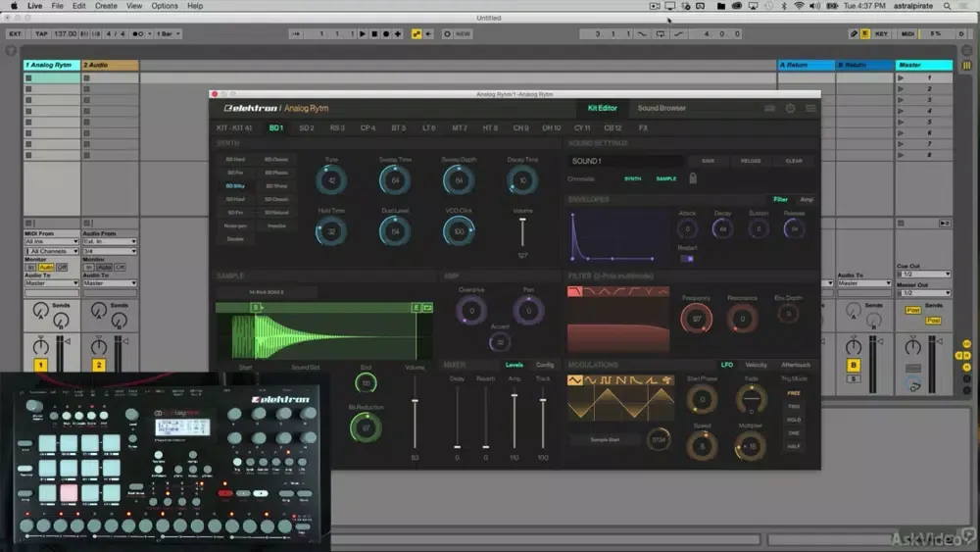This screenshot has height=552, width=980.
Task: Select the random LFO waveform icon
Action: (x=667, y=380)
